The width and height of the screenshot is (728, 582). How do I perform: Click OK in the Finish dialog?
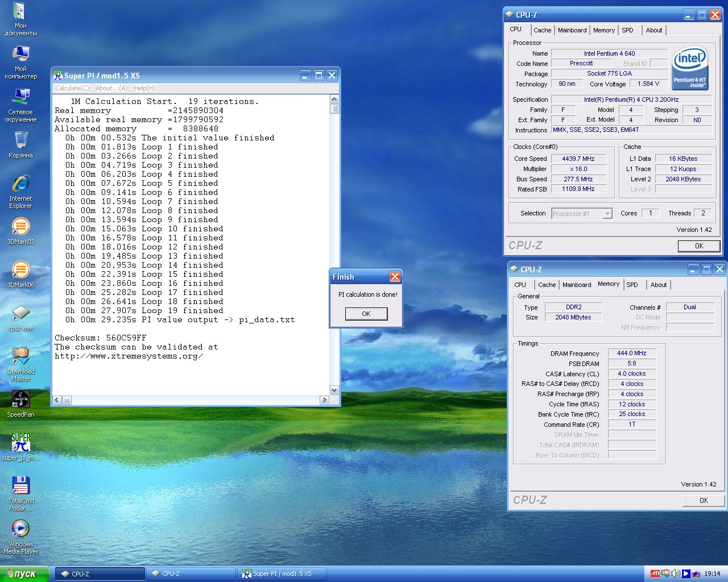point(366,314)
